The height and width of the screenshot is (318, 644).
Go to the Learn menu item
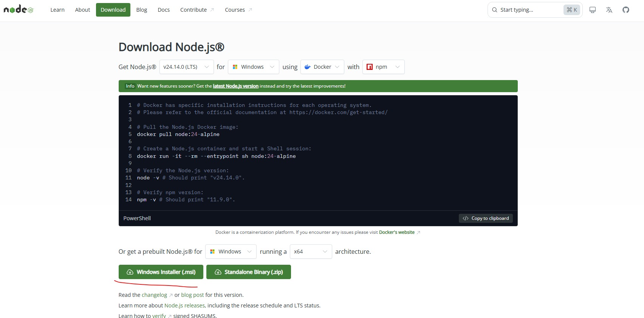tap(57, 10)
